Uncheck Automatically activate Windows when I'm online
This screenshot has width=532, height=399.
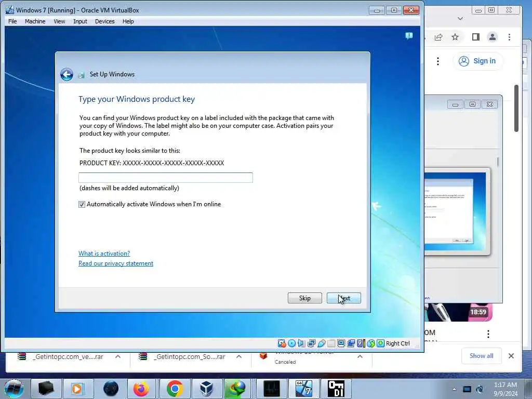(82, 204)
